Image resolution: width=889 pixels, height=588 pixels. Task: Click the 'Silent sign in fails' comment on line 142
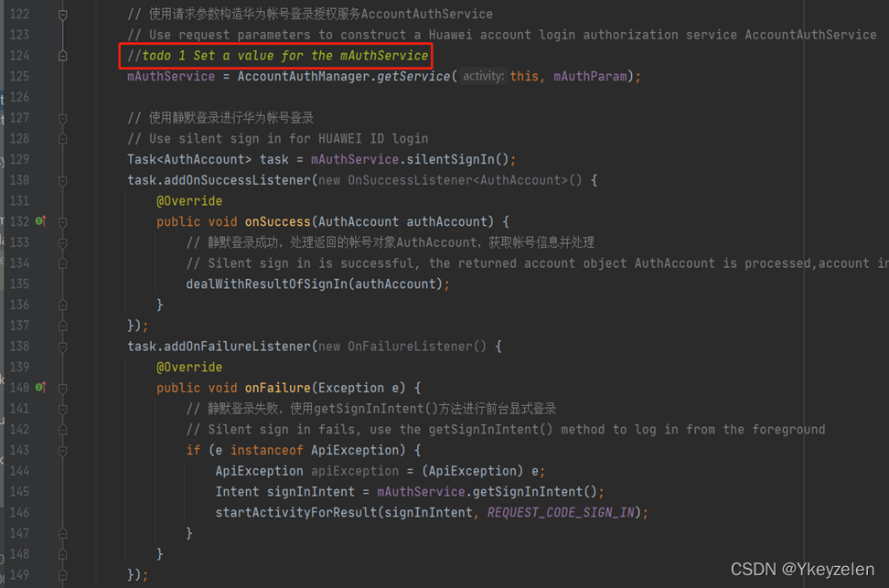tap(506, 430)
